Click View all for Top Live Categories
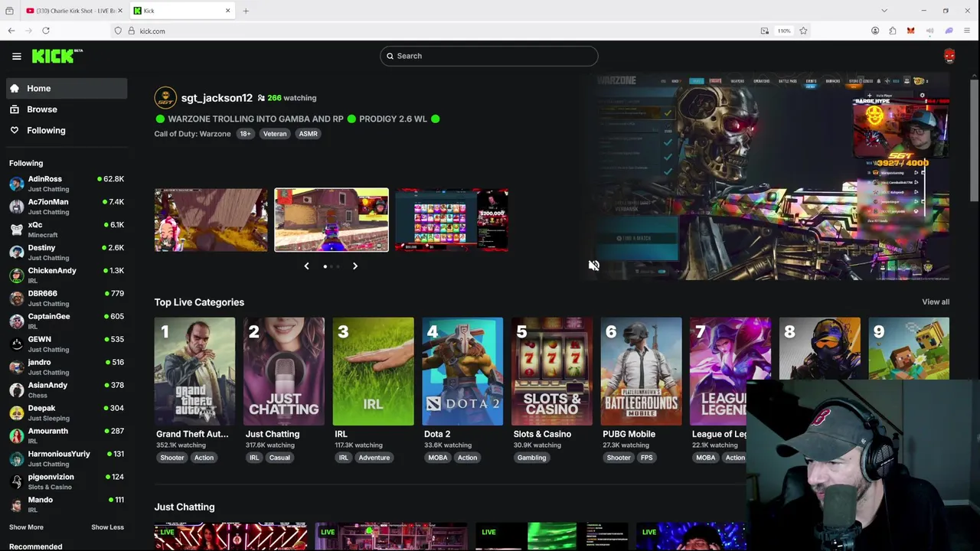 pyautogui.click(x=936, y=302)
